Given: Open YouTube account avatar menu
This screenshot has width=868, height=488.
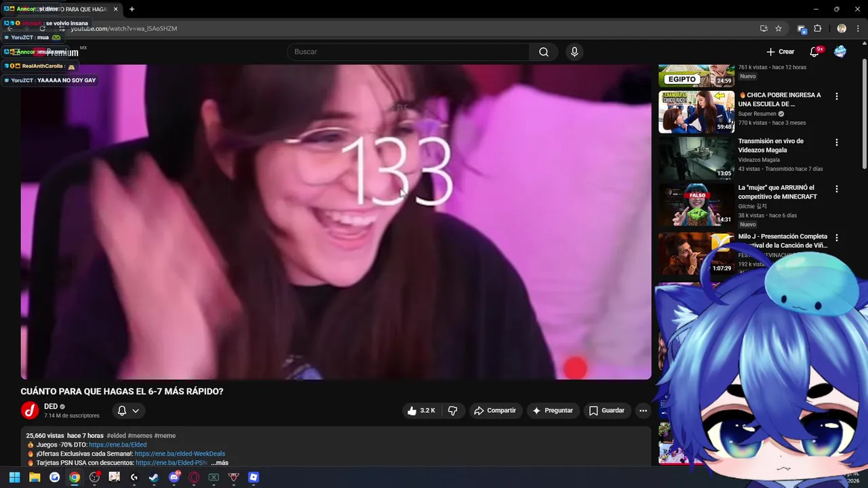Looking at the screenshot, I should coord(840,52).
